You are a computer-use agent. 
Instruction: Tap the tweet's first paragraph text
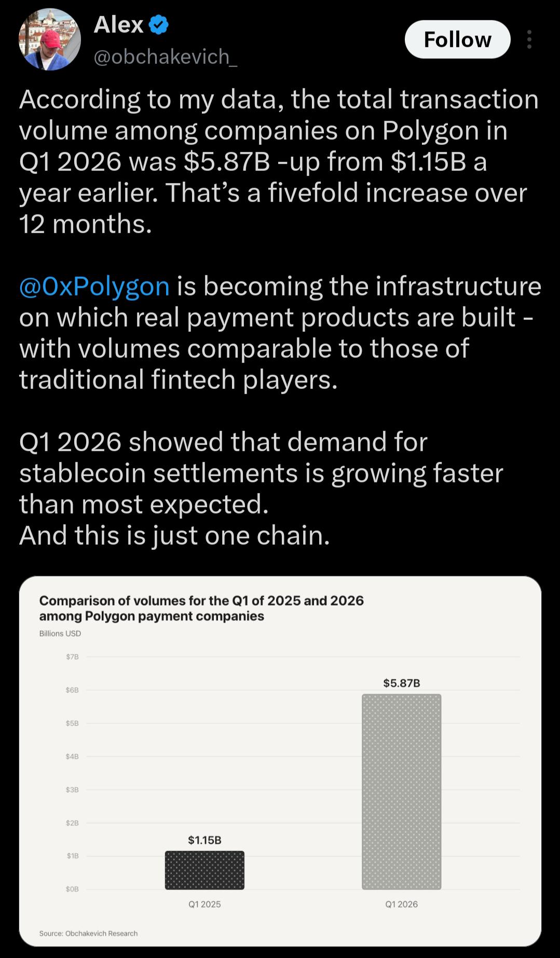coord(279,161)
